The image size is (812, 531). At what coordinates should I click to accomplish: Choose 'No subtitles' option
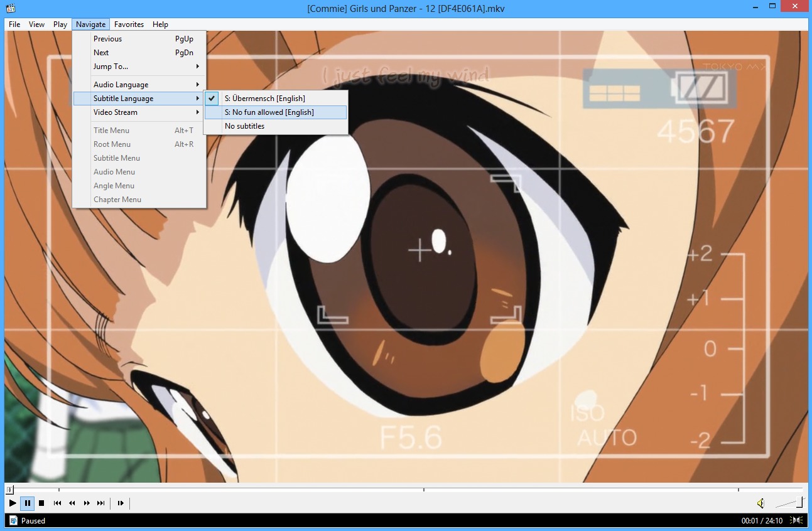tap(276, 126)
